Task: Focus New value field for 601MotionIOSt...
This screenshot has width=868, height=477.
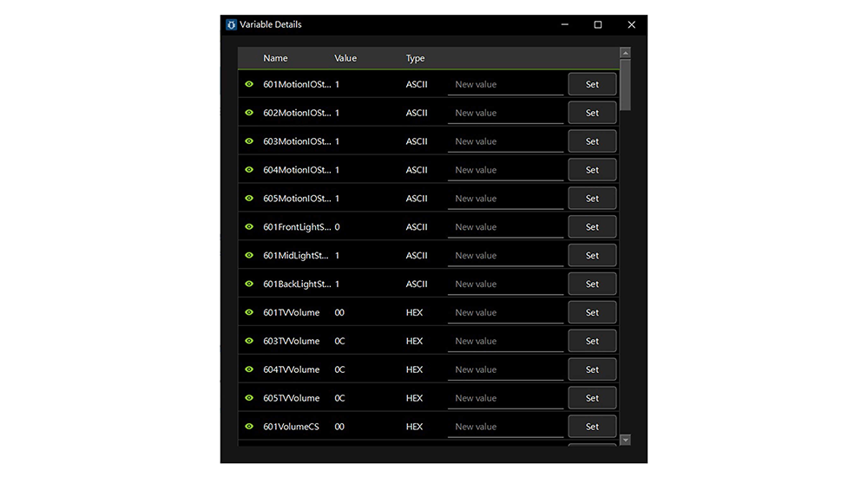Action: pyautogui.click(x=505, y=85)
